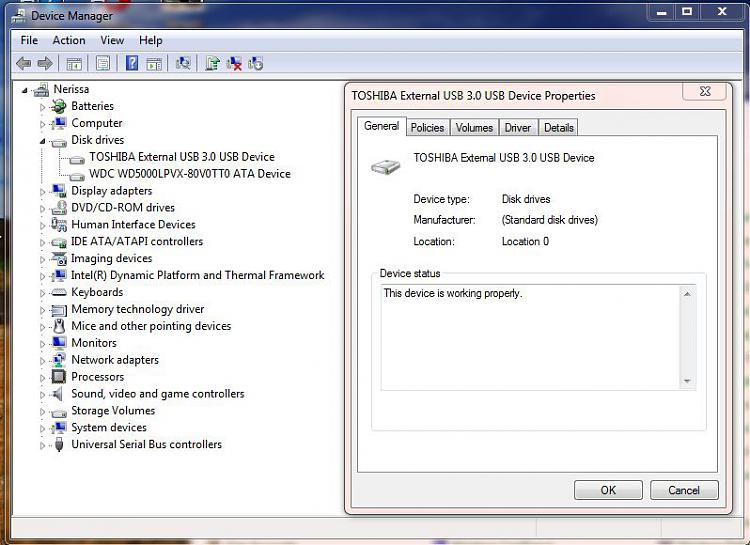Open the Help menu
The image size is (750, 545).
[151, 40]
